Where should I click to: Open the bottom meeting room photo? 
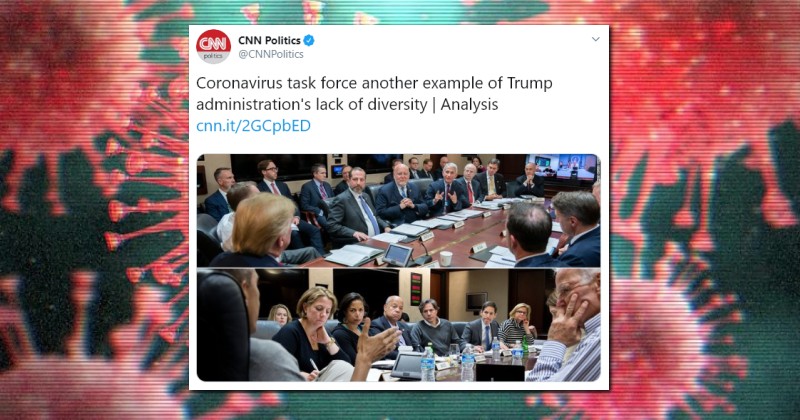pyautogui.click(x=398, y=325)
